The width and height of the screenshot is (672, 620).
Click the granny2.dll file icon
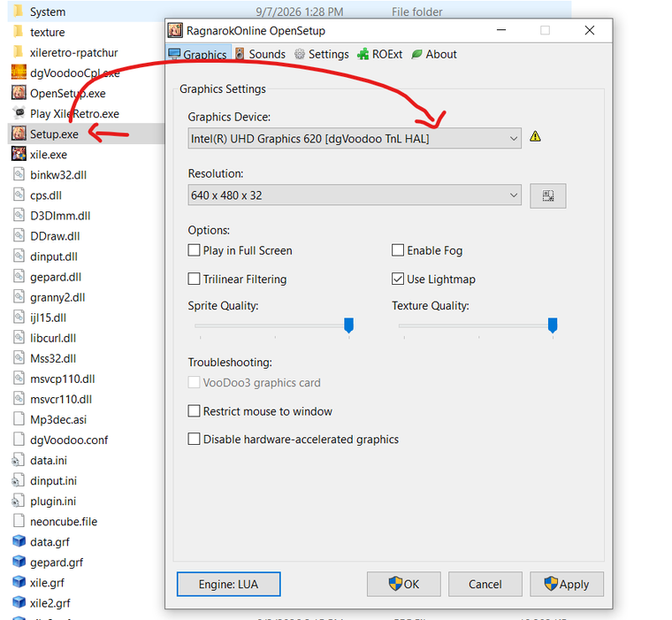19,296
